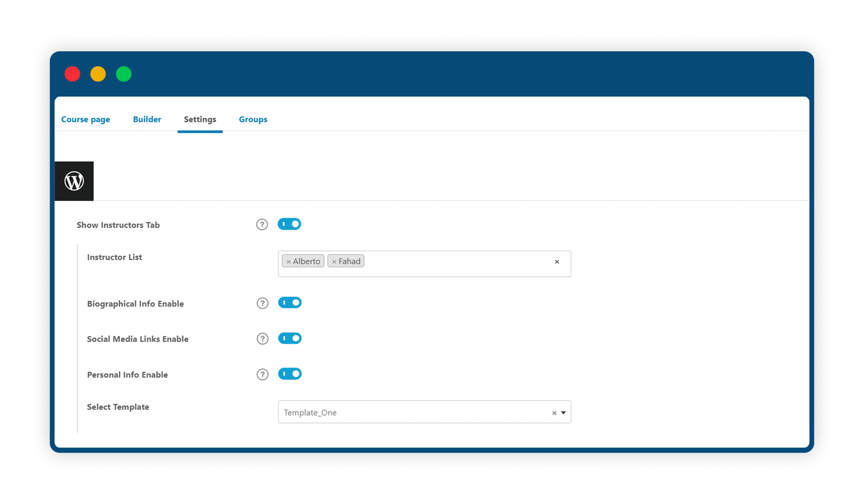This screenshot has width=864, height=504.
Task: Click the WordPress logo icon
Action: [x=74, y=181]
